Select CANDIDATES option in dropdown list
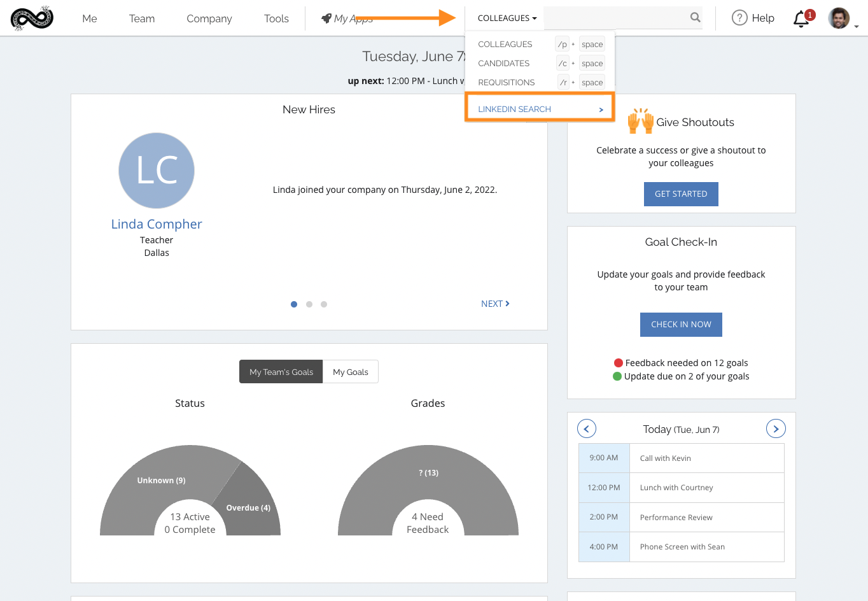 pyautogui.click(x=504, y=63)
